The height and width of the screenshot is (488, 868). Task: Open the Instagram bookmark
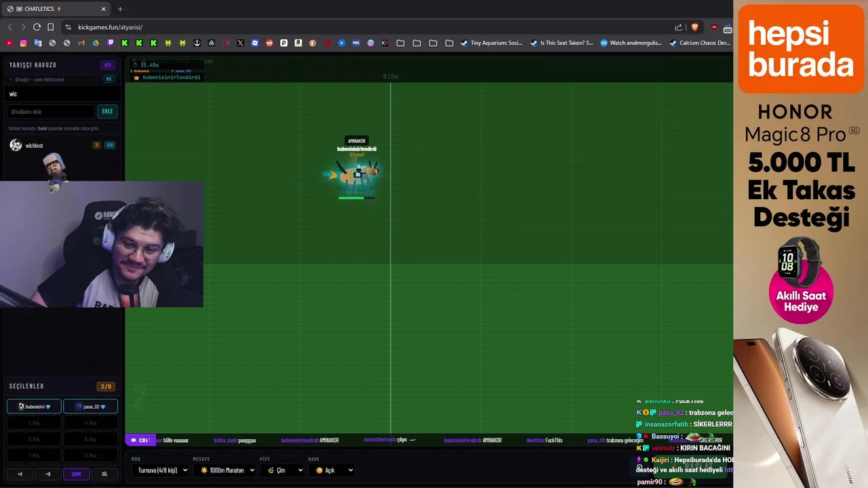23,43
